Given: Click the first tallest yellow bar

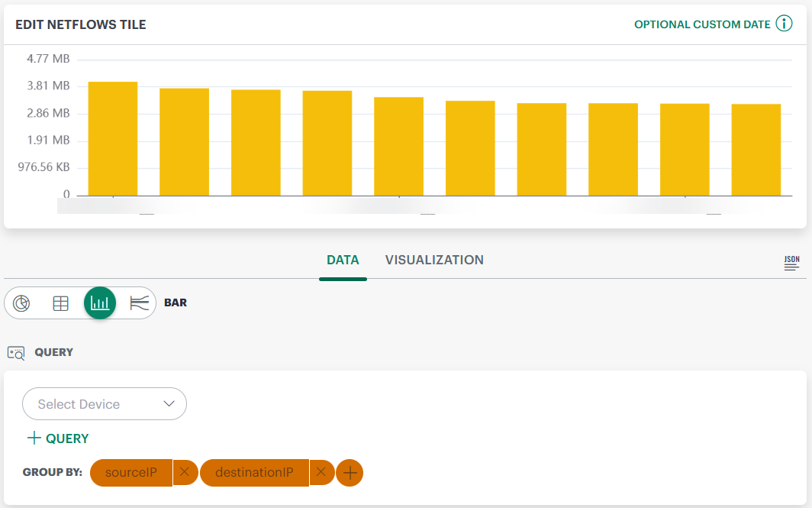Looking at the screenshot, I should click(x=113, y=138).
